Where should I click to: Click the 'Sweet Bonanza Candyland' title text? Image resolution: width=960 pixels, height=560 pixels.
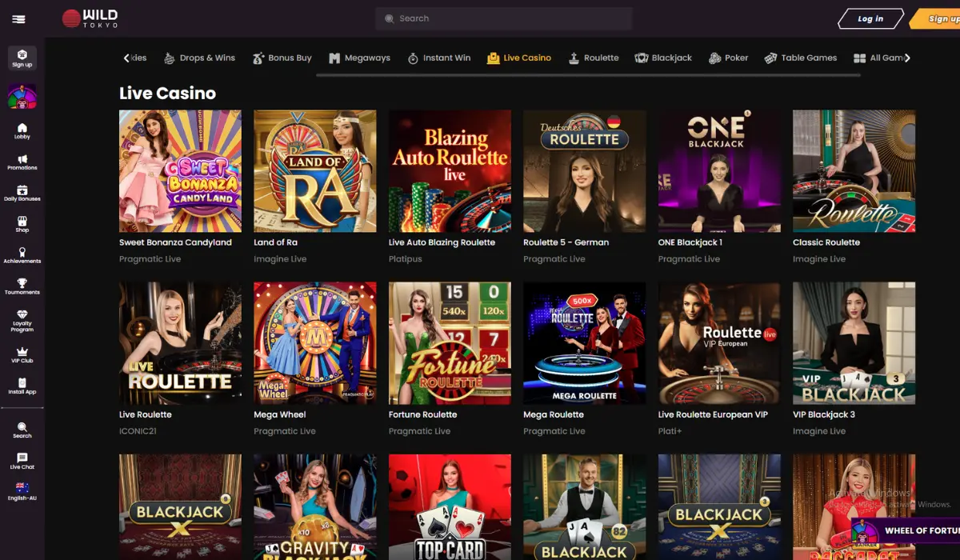(175, 242)
